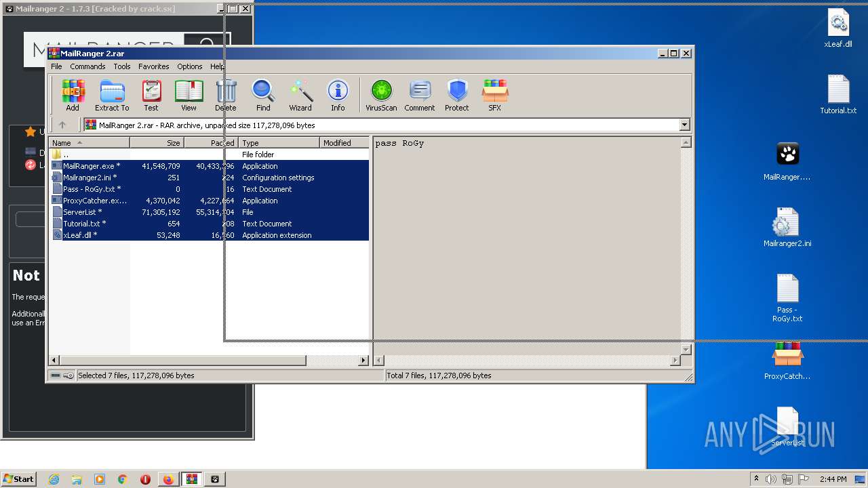The width and height of the screenshot is (868, 488).
Task: Click the 'pass RoGy' comment text
Action: tap(399, 143)
